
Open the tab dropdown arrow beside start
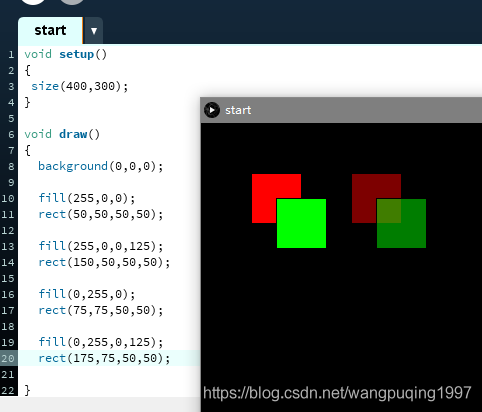tap(94, 31)
